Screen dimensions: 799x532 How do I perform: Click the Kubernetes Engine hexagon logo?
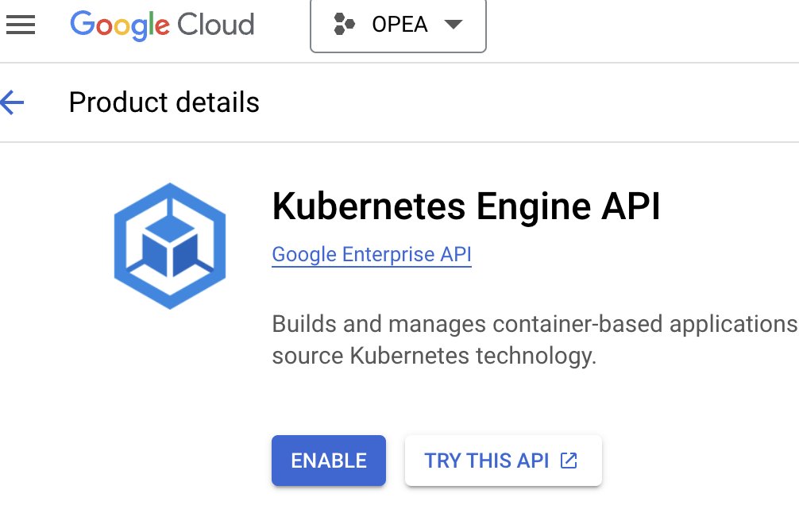click(x=170, y=246)
